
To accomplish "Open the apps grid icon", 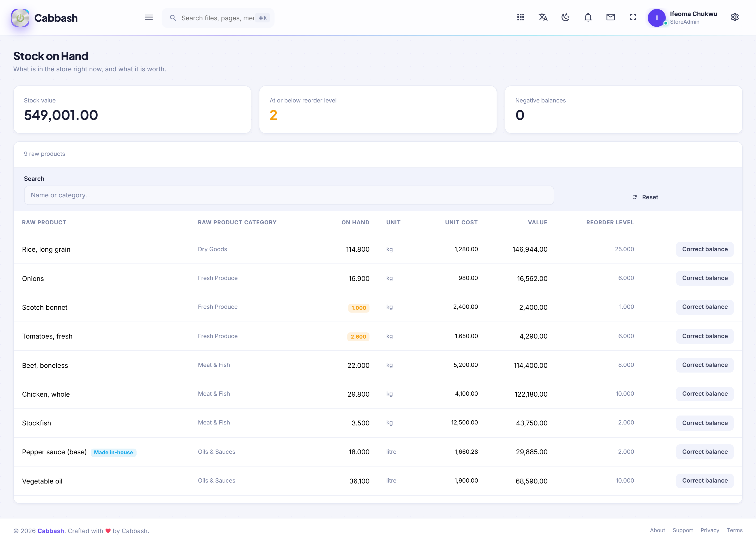I will point(520,17).
